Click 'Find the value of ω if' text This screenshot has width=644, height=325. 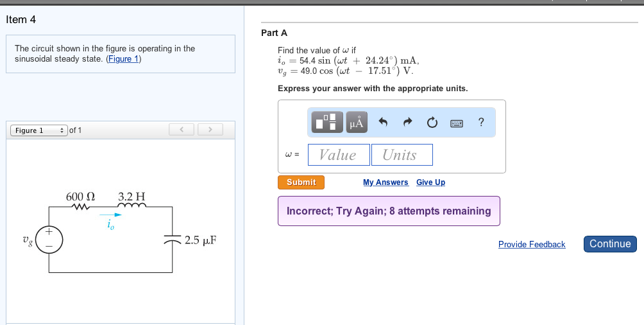[x=317, y=50]
